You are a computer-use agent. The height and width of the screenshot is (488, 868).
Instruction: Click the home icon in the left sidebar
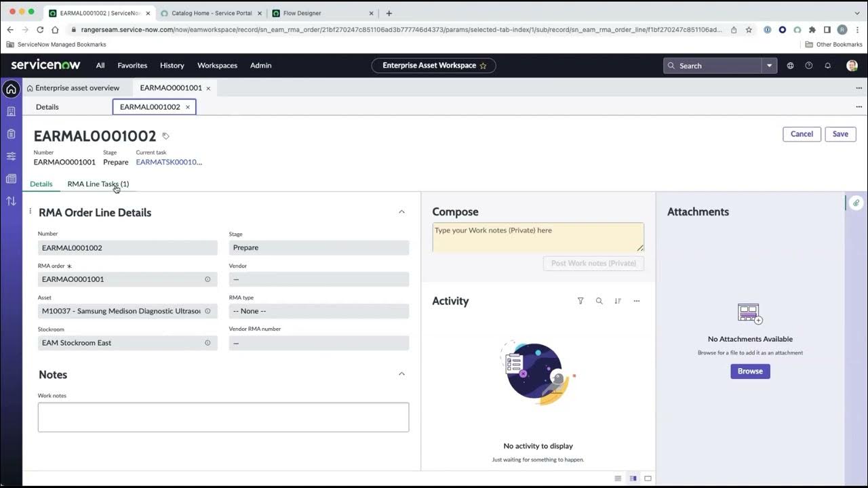(11, 89)
